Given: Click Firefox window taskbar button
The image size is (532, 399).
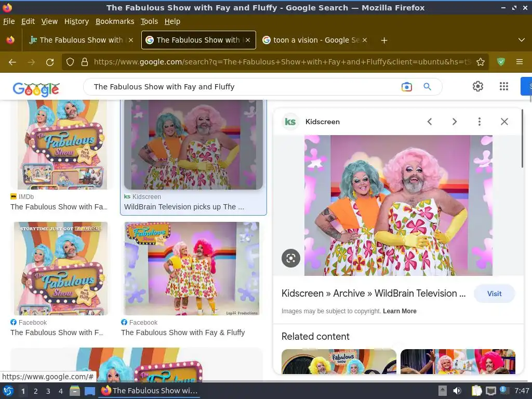Looking at the screenshot, I should (149, 391).
